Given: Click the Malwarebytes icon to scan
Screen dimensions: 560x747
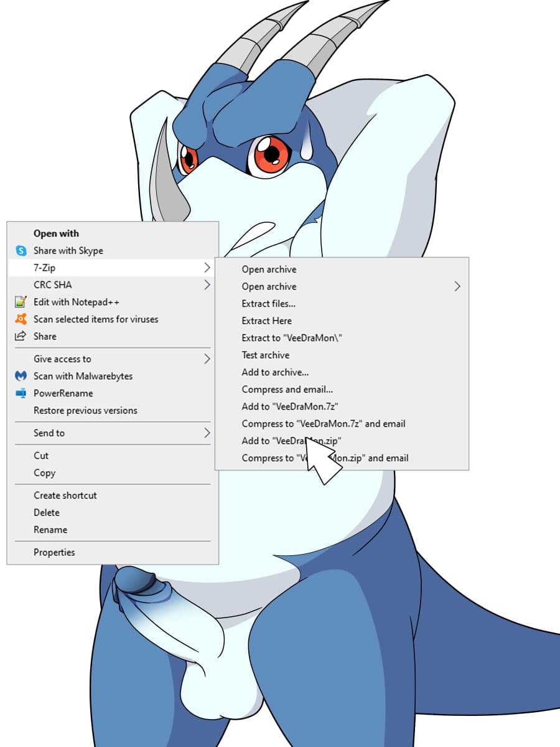Looking at the screenshot, I should 21,376.
